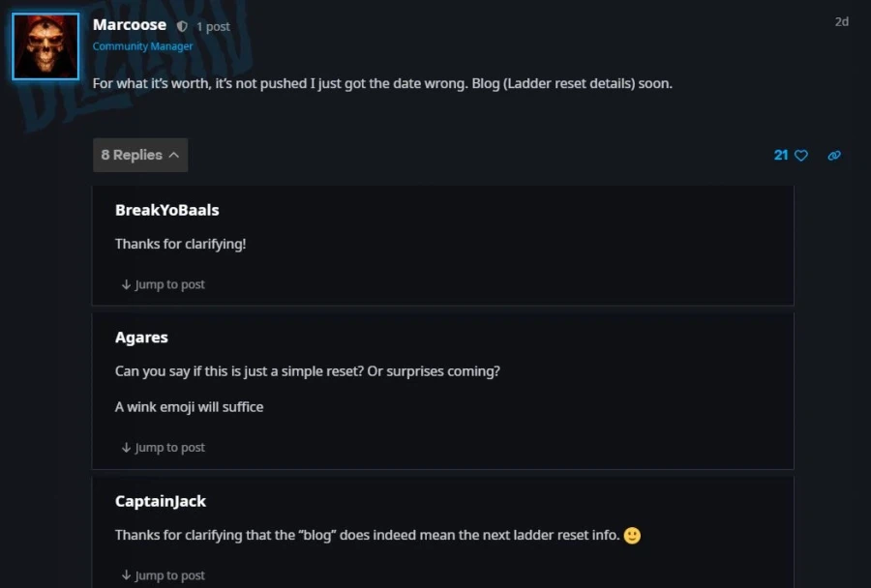The height and width of the screenshot is (588, 871).
Task: Click the "A wink emoji will suffice" line
Action: point(189,407)
